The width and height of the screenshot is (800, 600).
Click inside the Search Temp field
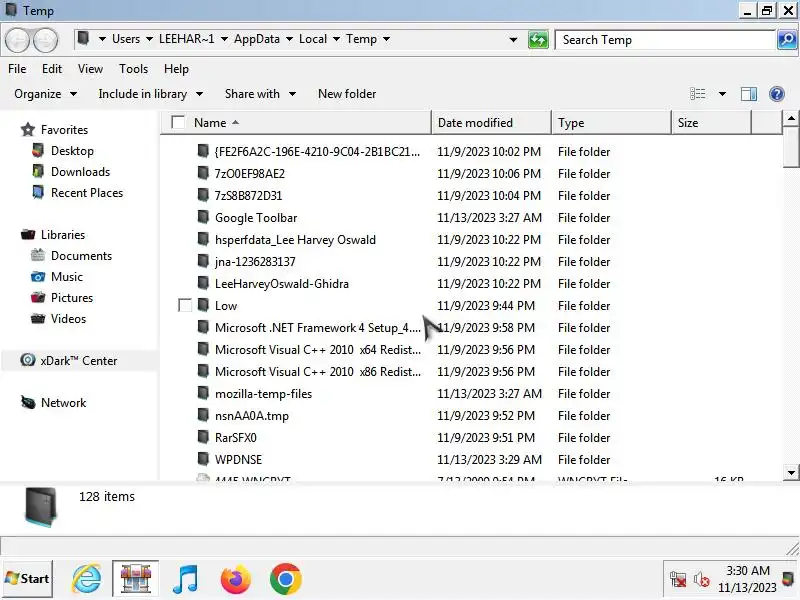point(665,40)
